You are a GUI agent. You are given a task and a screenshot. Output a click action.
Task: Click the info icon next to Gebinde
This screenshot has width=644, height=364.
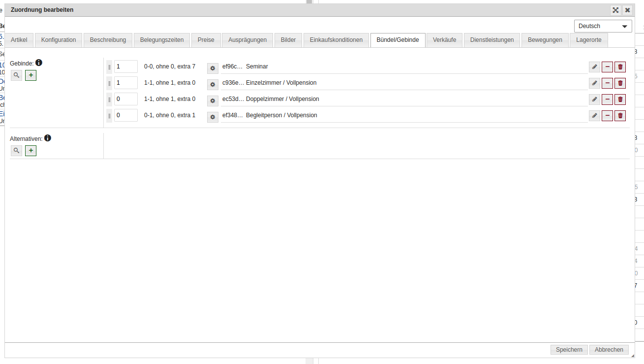click(x=39, y=63)
